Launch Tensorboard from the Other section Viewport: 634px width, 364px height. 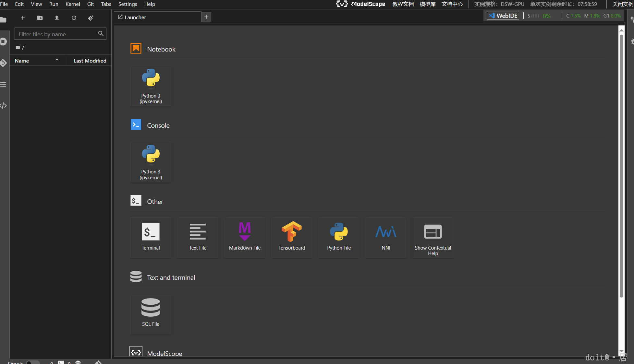pos(292,238)
